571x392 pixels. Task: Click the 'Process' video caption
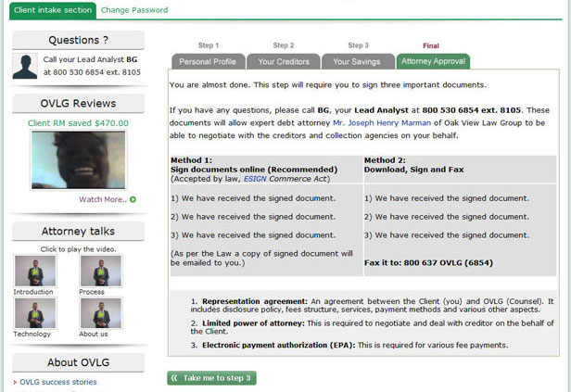click(x=92, y=292)
